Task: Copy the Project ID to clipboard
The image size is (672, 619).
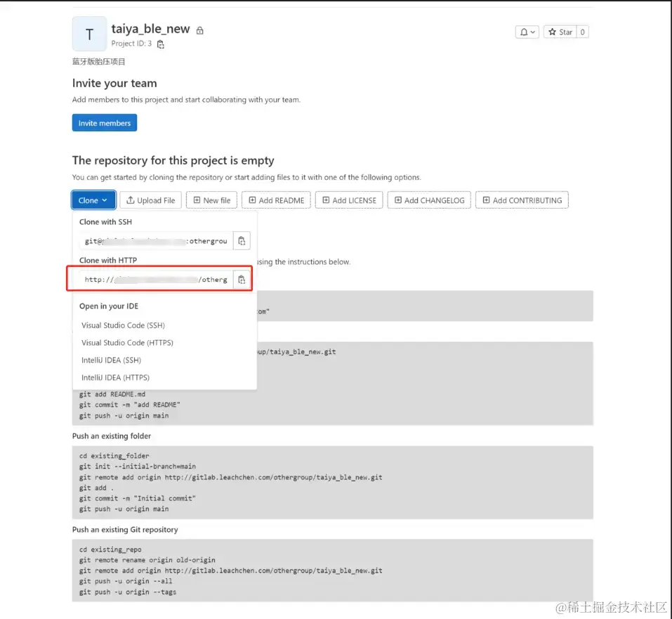Action: (x=161, y=44)
